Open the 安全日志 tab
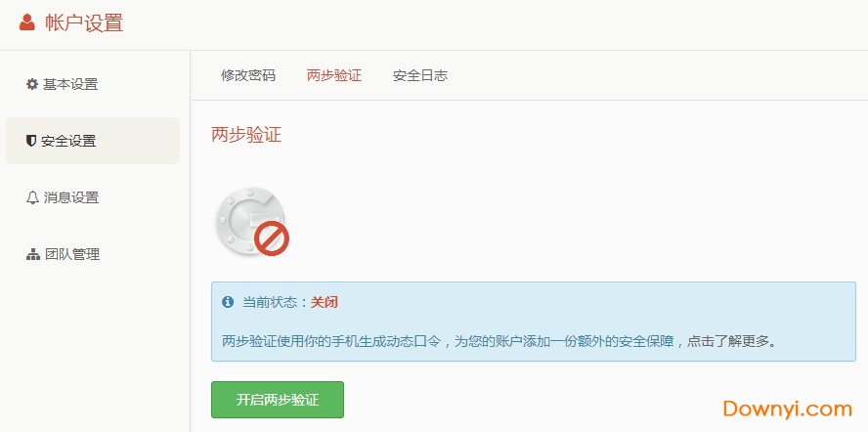 [420, 75]
